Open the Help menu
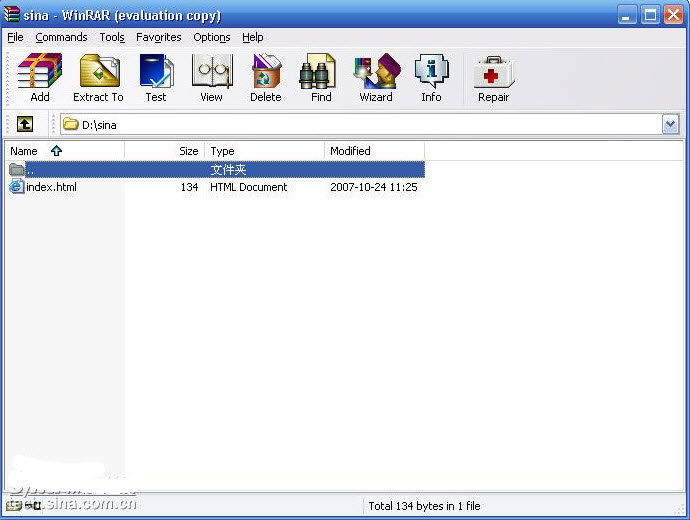The width and height of the screenshot is (690, 520). (x=253, y=37)
